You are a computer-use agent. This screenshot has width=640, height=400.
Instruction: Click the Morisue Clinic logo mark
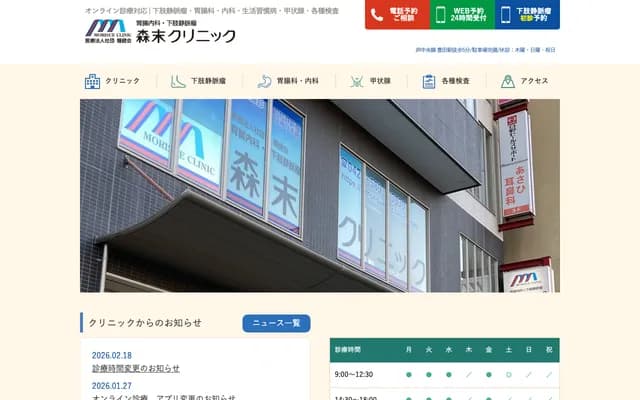pyautogui.click(x=108, y=31)
